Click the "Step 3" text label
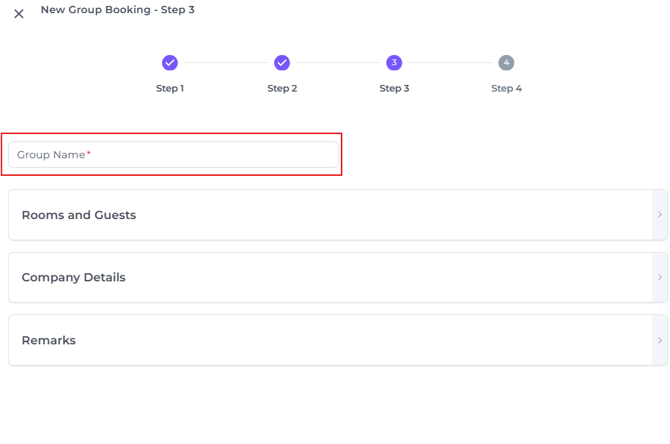This screenshot has width=670, height=444. (x=394, y=88)
